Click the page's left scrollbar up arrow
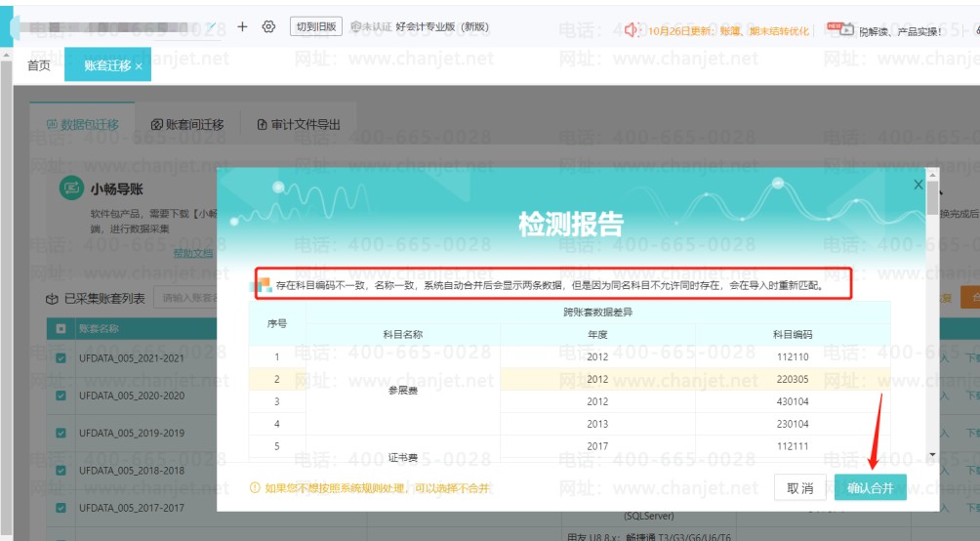Screen dimensions: 980x541 tap(6, 55)
